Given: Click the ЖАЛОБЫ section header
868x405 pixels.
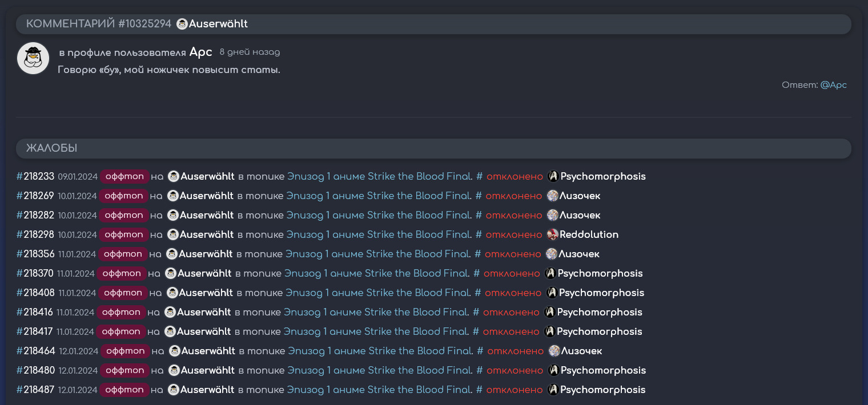Looking at the screenshot, I should coord(51,148).
